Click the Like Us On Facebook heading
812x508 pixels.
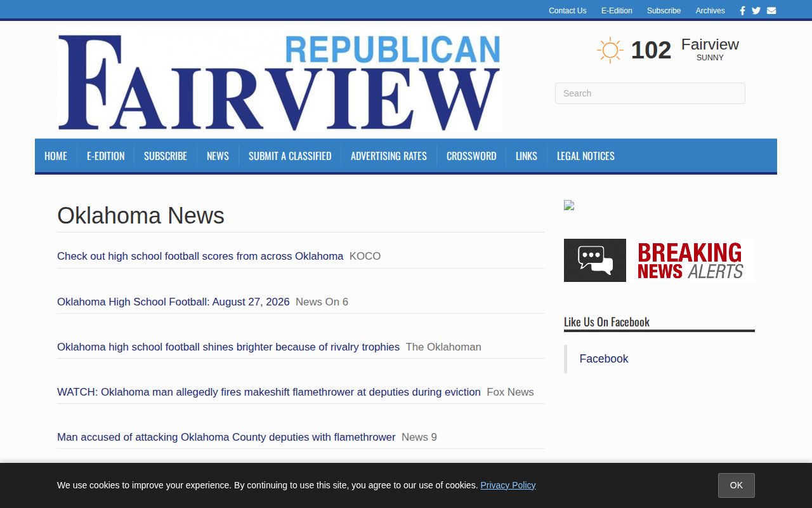[x=606, y=322]
